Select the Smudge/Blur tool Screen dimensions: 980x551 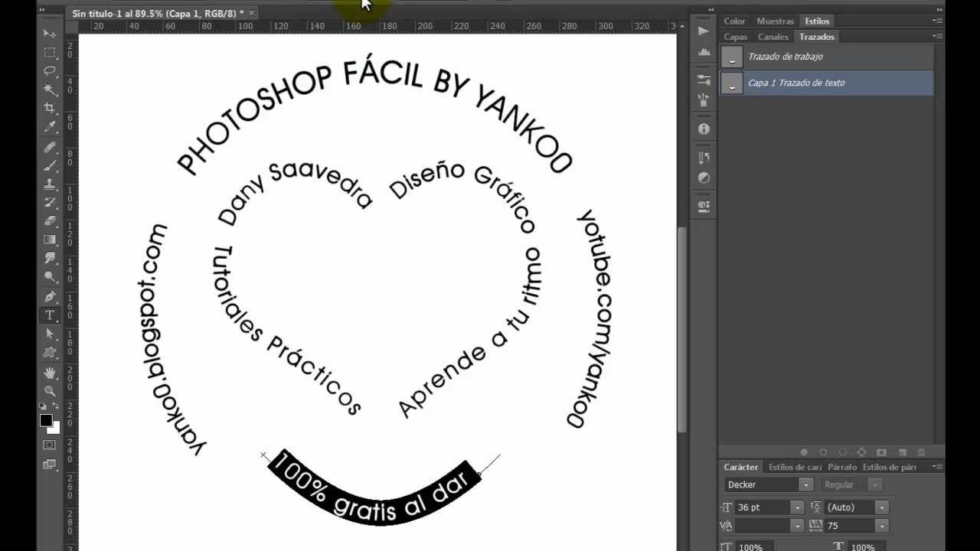50,258
